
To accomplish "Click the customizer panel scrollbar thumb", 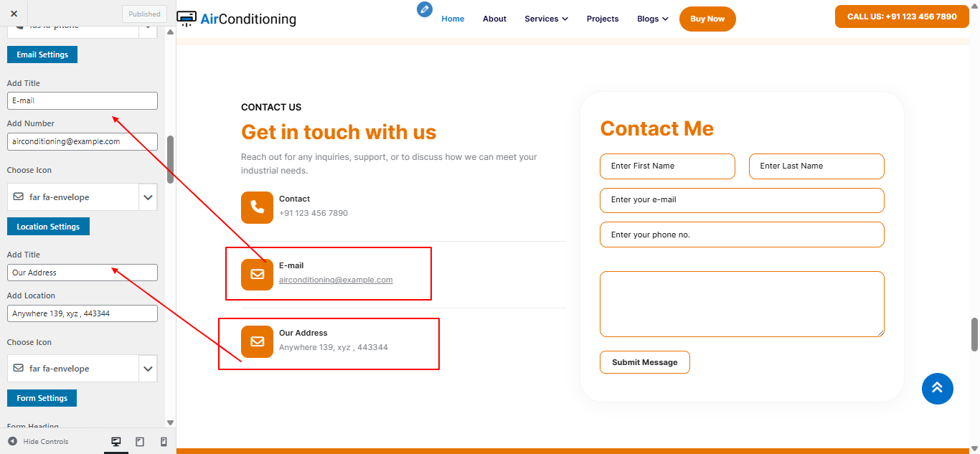I will tap(170, 159).
